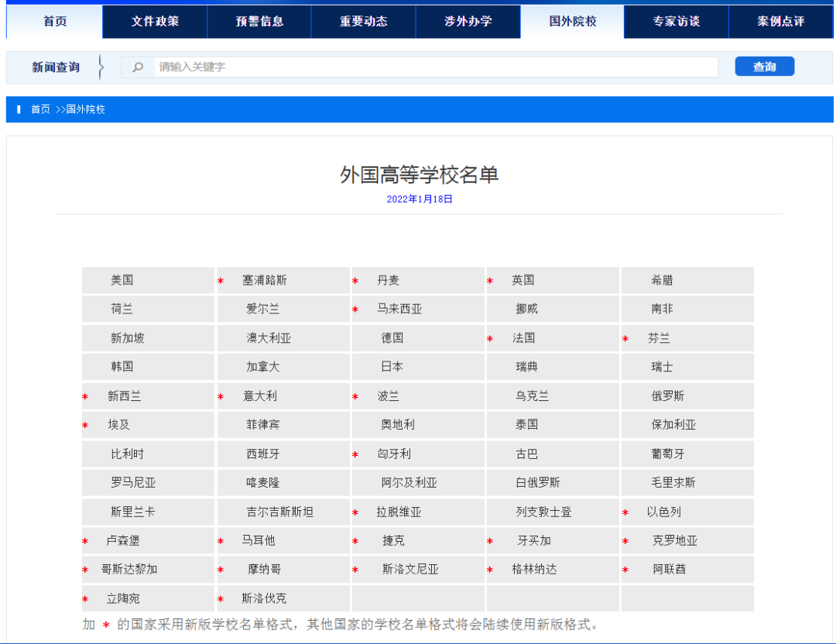
Task: Open the 德国 list entry
Action: (x=392, y=338)
